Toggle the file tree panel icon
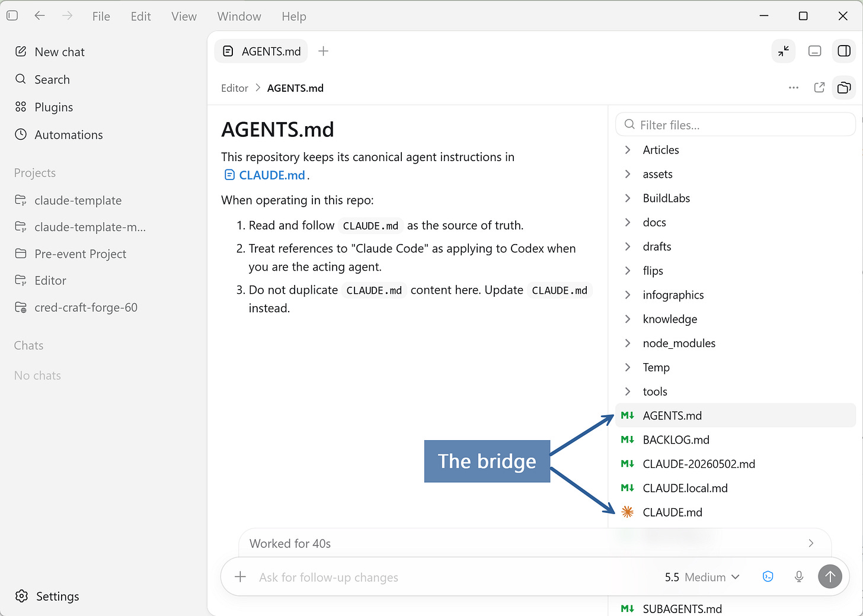This screenshot has width=863, height=616. click(x=844, y=88)
